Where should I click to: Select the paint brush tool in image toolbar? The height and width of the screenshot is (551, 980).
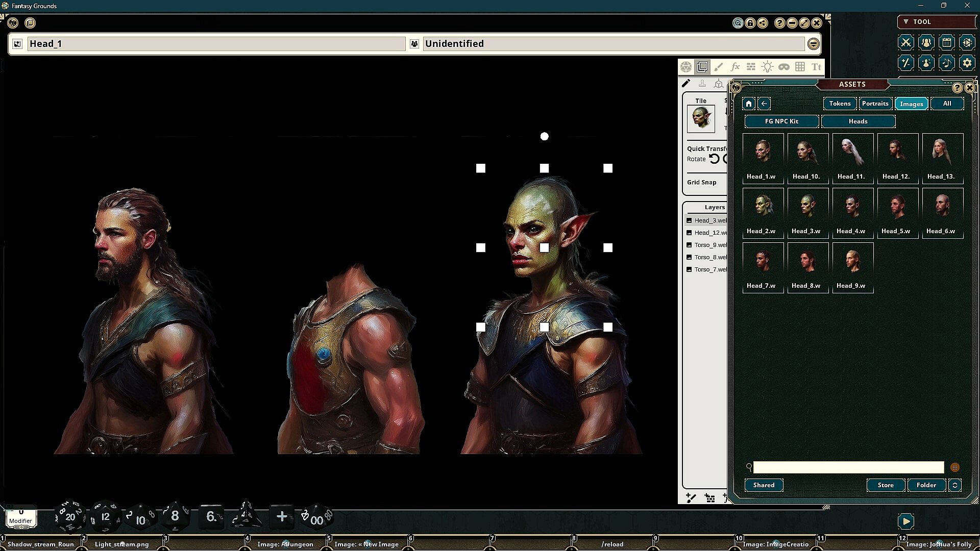tap(719, 67)
